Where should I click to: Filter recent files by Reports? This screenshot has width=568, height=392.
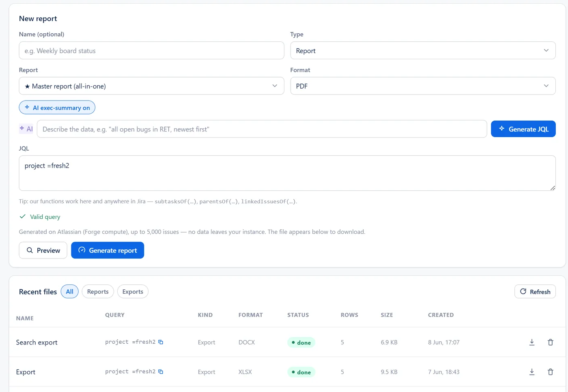coord(98,291)
